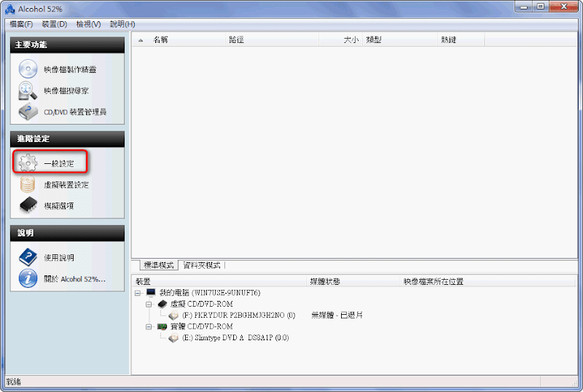Open 關於 Alcohol 52%... link
Screen dimensions: 583x392
75,279
